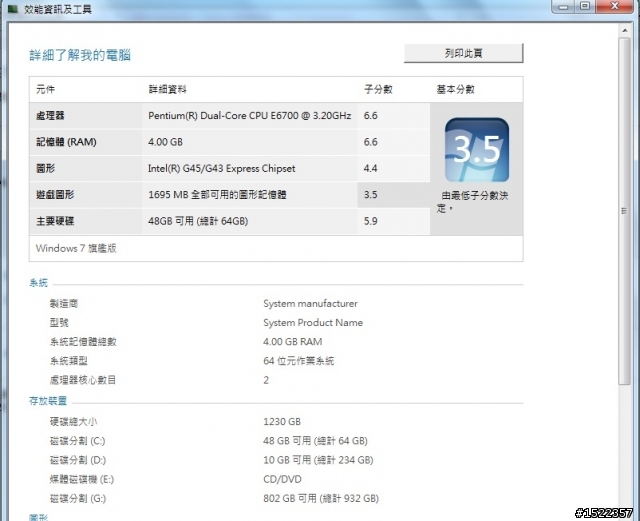Select the 媒體磁碟機 (E:) label
This screenshot has height=521, width=640.
(x=82, y=479)
